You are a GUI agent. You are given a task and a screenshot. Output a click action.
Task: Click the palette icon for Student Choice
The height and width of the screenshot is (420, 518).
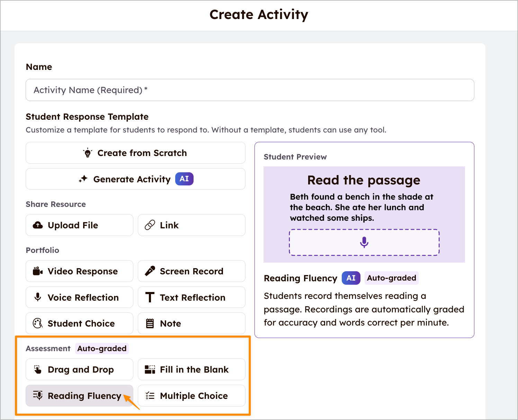pyautogui.click(x=38, y=323)
